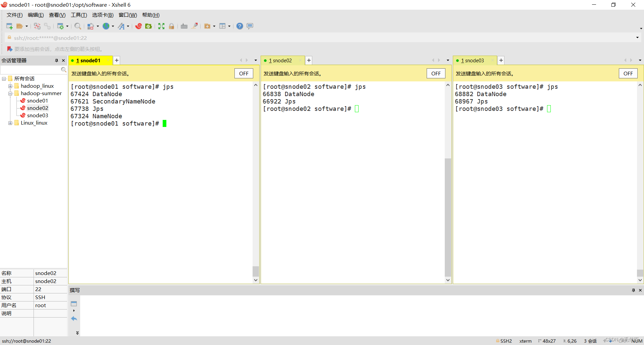Toggle OFF button in snode03 pane
Screen dimensions: 644x345
(x=628, y=73)
